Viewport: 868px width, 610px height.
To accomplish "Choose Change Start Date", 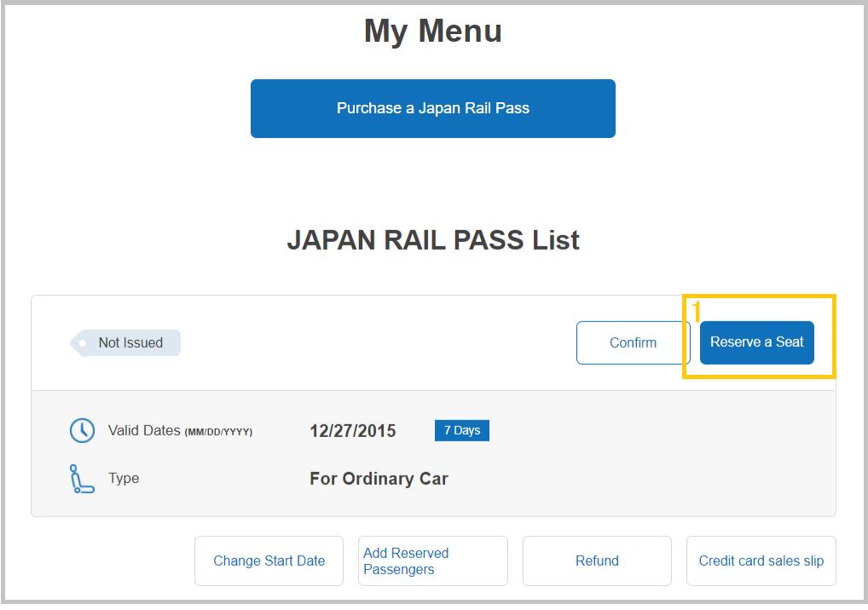I will (269, 561).
